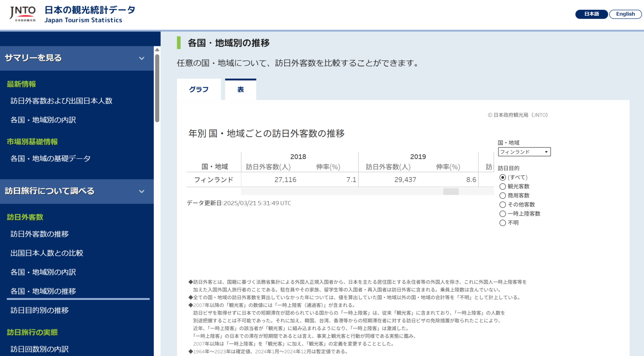Click the 2019 column header
This screenshot has width=644, height=356.
tap(418, 157)
